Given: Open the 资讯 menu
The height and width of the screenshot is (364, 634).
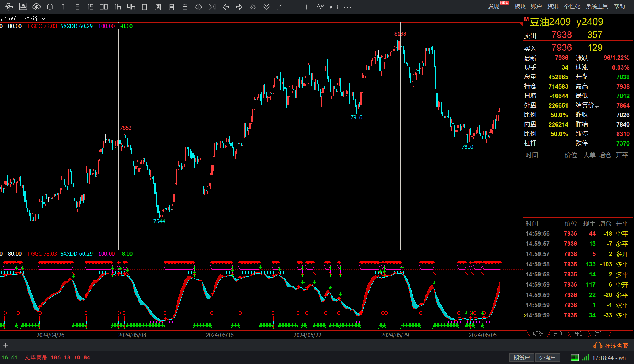Looking at the screenshot, I should 553,6.
